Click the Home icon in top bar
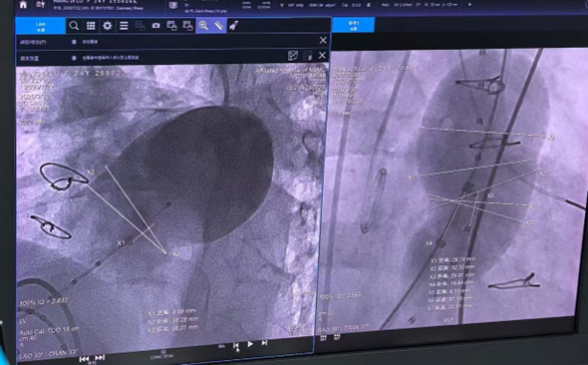The image size is (588, 365). pos(23,5)
